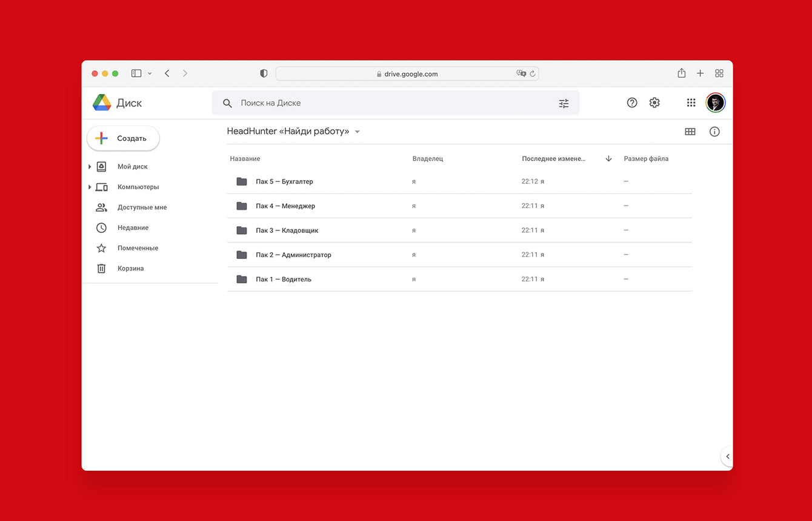Open the HeadHunter «Найди работу» folder dropdown
Image resolution: width=812 pixels, height=521 pixels.
click(x=358, y=132)
